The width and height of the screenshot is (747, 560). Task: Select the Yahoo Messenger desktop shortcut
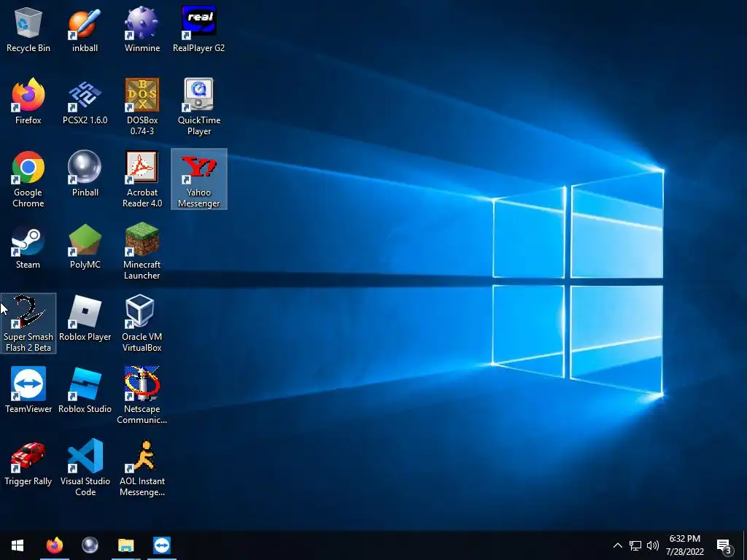pos(198,179)
